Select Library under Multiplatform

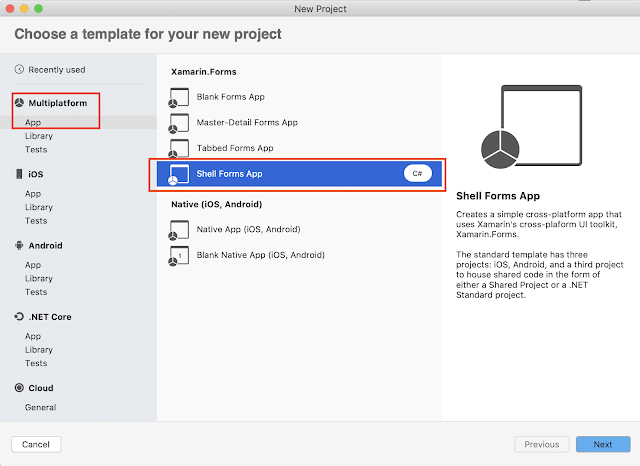[39, 136]
